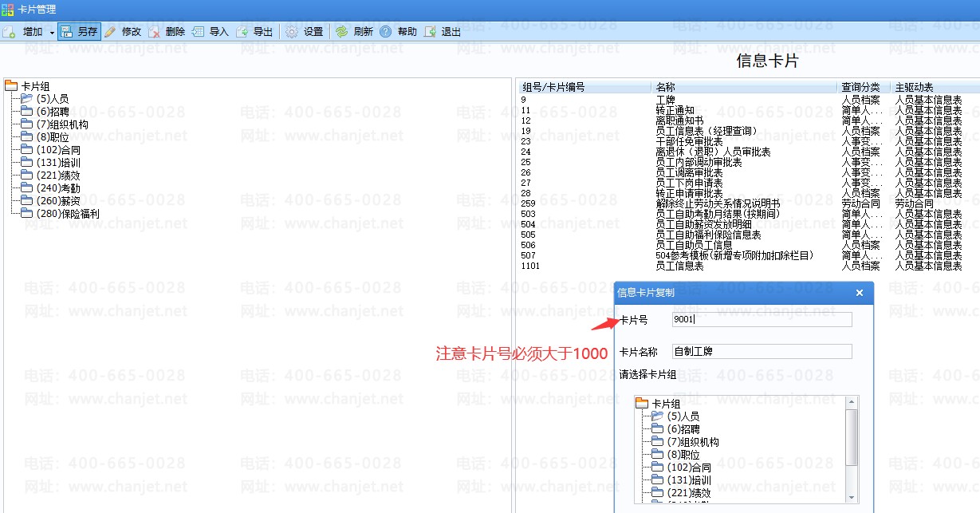This screenshot has width=980, height=513.
Task: Sort by the 查询分类 column header
Action: tap(860, 87)
